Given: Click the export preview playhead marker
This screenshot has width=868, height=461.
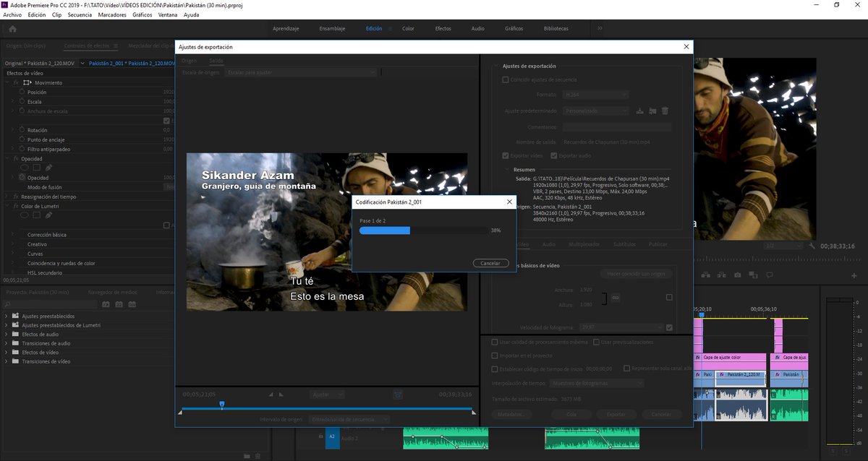Looking at the screenshot, I should (222, 405).
